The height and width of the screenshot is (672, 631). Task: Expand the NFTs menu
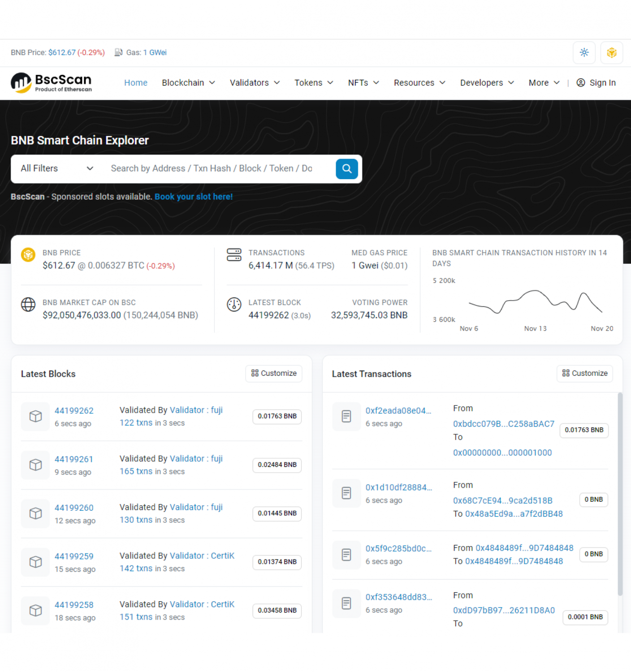coord(363,82)
